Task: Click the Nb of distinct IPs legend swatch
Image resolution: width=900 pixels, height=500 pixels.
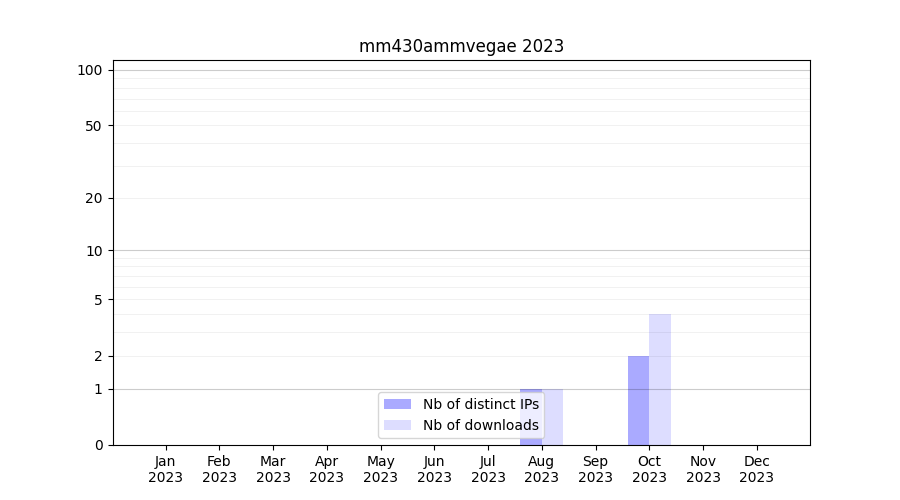Action: pos(397,404)
